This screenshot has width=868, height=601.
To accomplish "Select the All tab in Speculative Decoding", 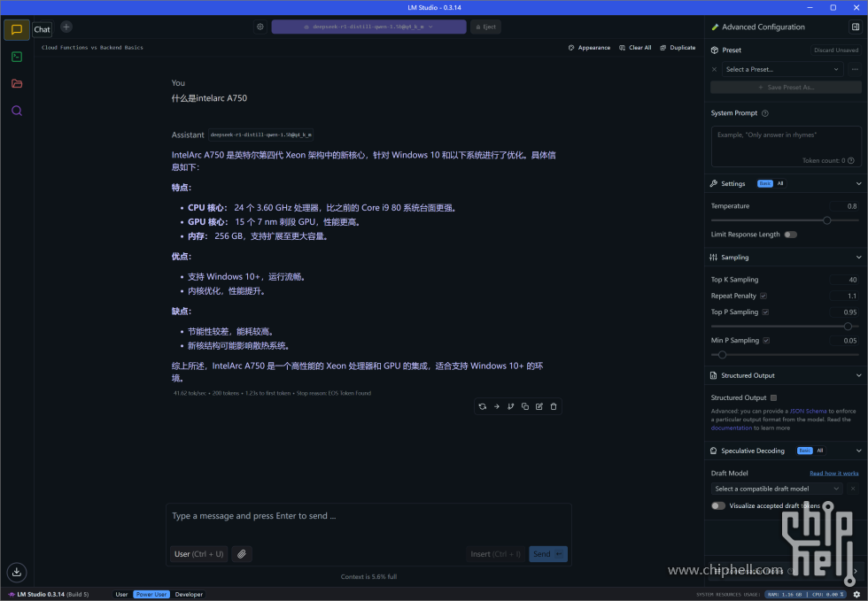I will coord(820,451).
